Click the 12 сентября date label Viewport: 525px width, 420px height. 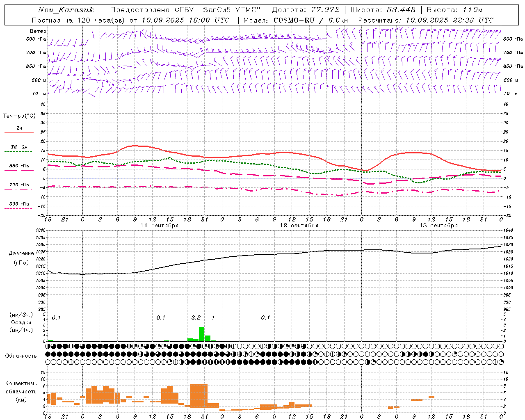click(x=299, y=226)
